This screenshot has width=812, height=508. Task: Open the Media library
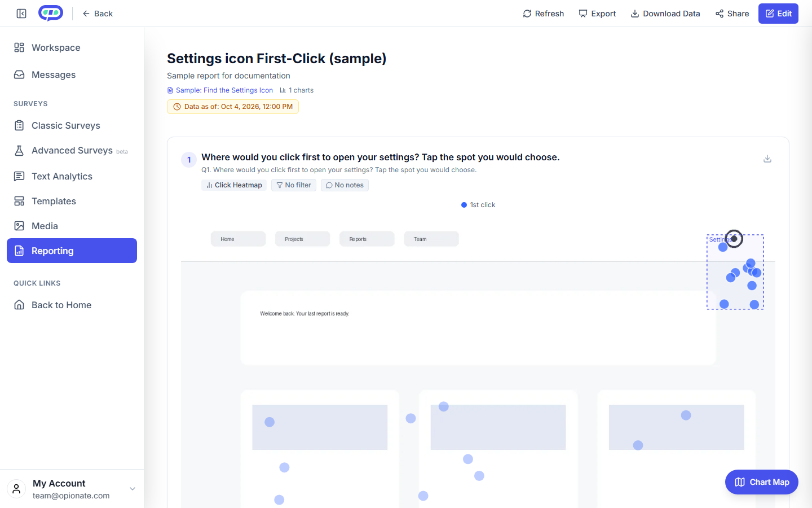pyautogui.click(x=72, y=226)
